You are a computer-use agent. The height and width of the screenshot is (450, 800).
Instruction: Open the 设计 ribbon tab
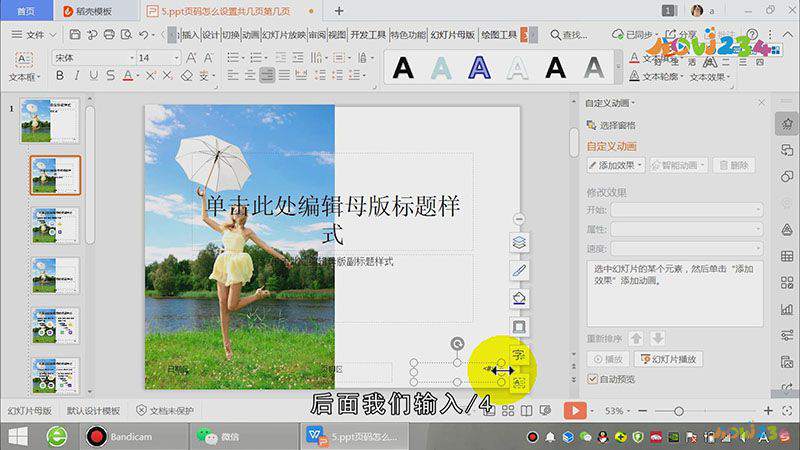point(210,35)
